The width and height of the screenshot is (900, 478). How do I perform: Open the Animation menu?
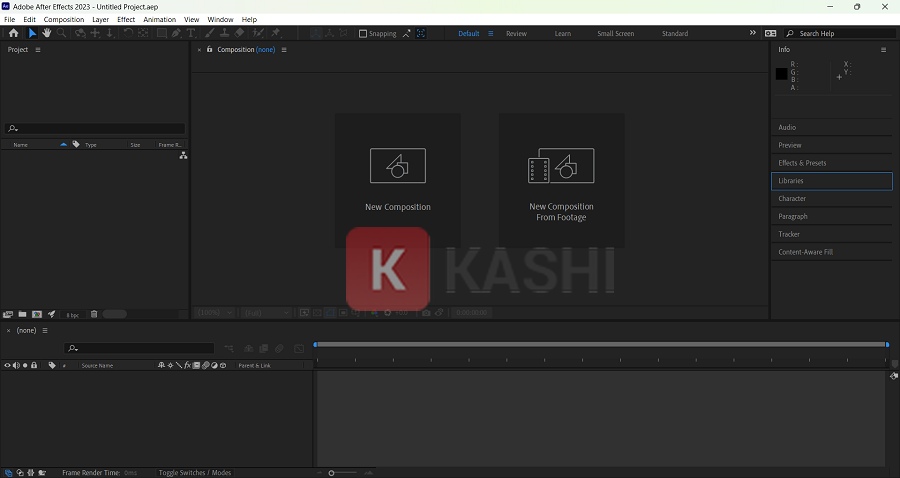pos(160,20)
